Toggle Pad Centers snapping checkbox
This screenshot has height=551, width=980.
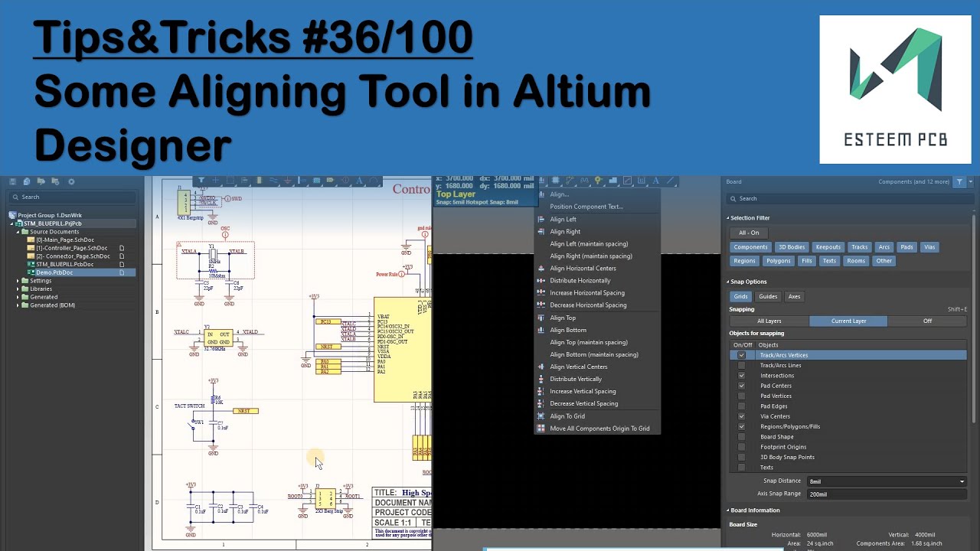(741, 386)
